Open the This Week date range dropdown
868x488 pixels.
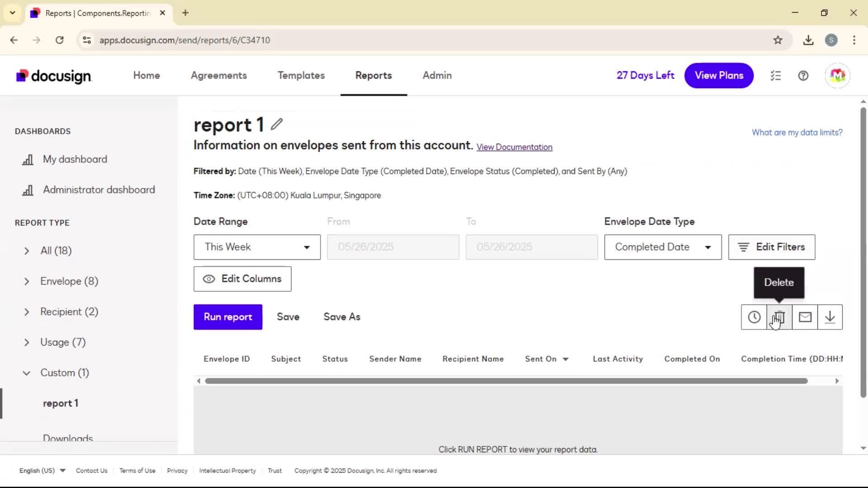click(x=257, y=247)
